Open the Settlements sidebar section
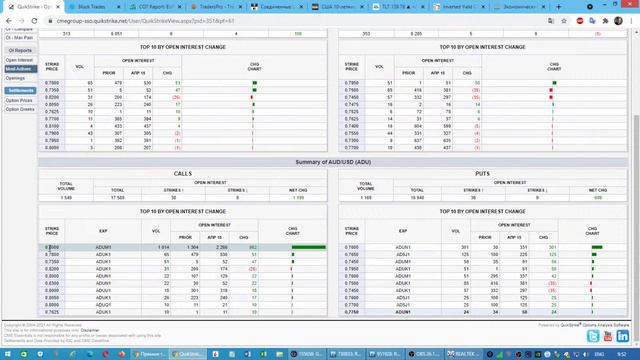 coord(20,90)
